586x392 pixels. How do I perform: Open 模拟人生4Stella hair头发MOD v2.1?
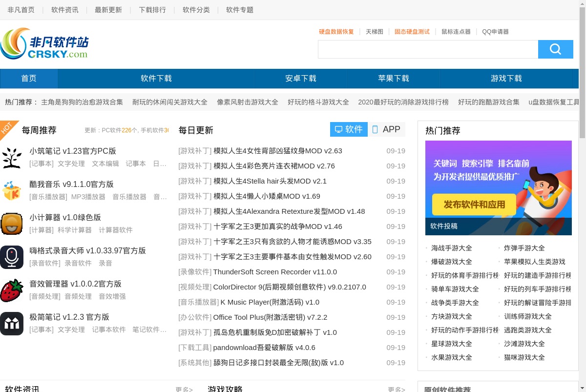tap(270, 181)
